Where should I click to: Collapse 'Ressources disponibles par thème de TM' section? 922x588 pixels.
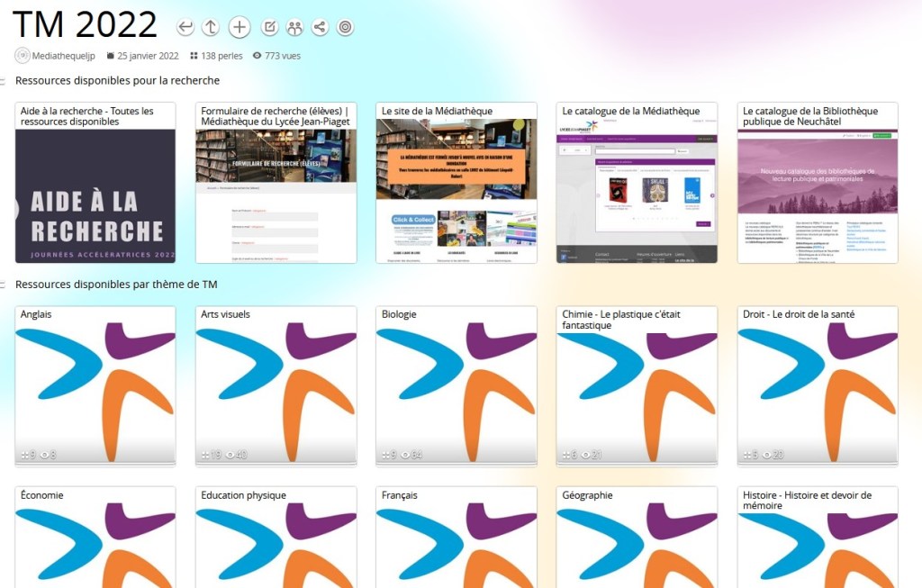(x=4, y=285)
